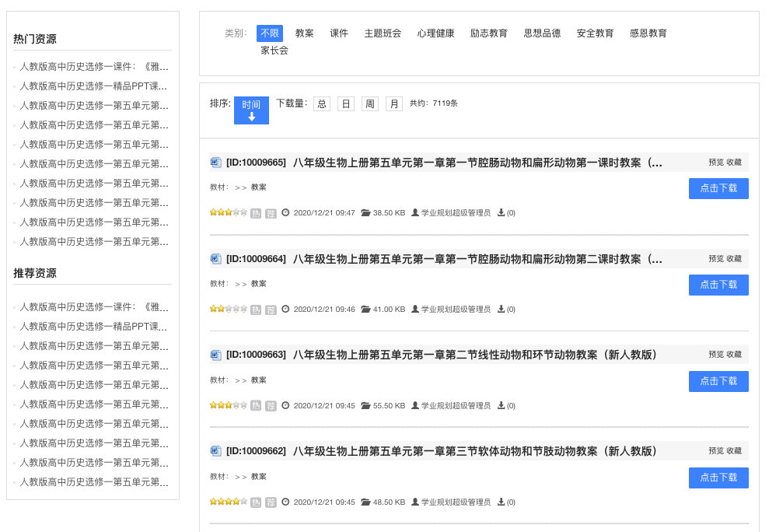Screen dimensions: 769x532
Task: Click the Word document icon for ID:10009662
Action: pyautogui.click(x=216, y=451)
